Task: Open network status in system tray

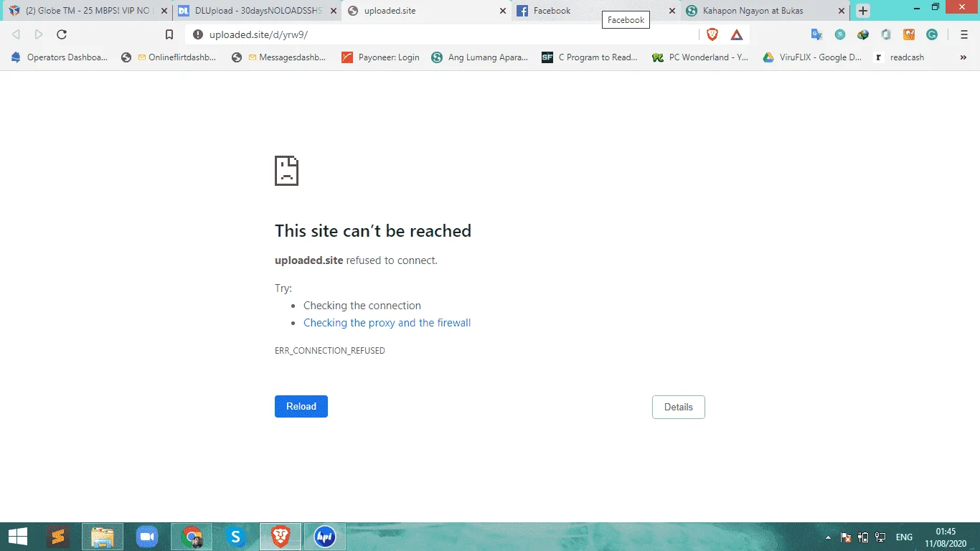Action: coord(881,537)
